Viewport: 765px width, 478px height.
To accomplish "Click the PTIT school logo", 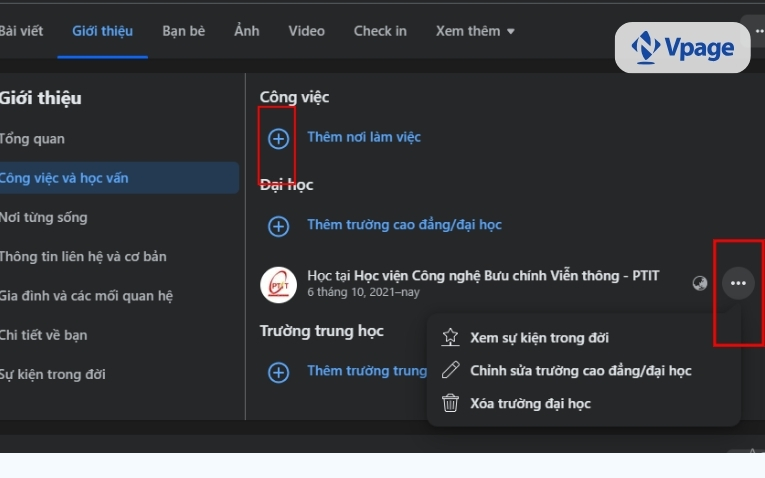I will (x=279, y=285).
